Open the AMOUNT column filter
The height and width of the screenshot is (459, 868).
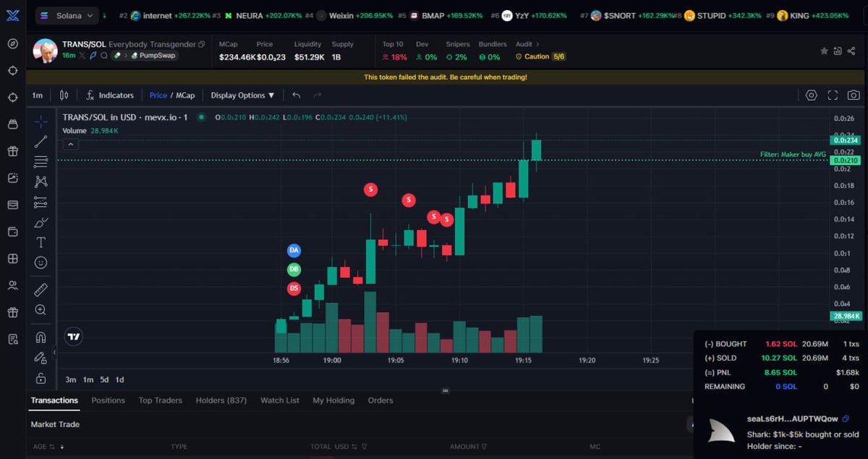click(484, 447)
